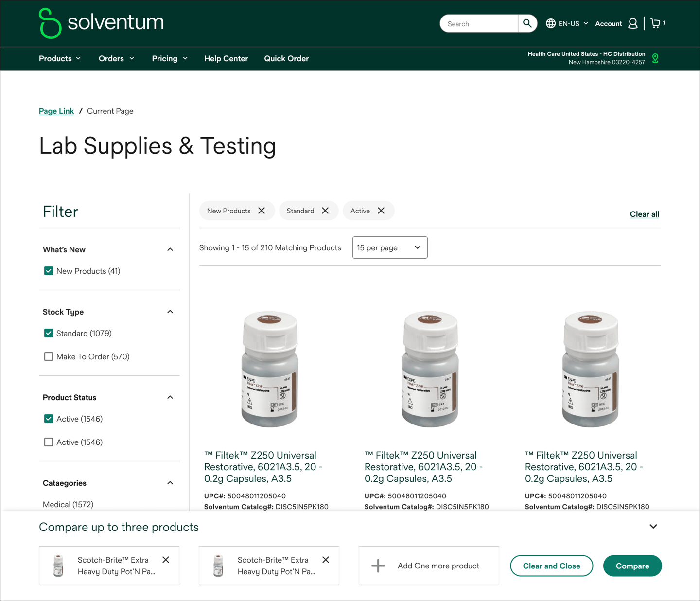Image resolution: width=700 pixels, height=601 pixels.
Task: Click the Filter panel heading
Action: coord(60,212)
